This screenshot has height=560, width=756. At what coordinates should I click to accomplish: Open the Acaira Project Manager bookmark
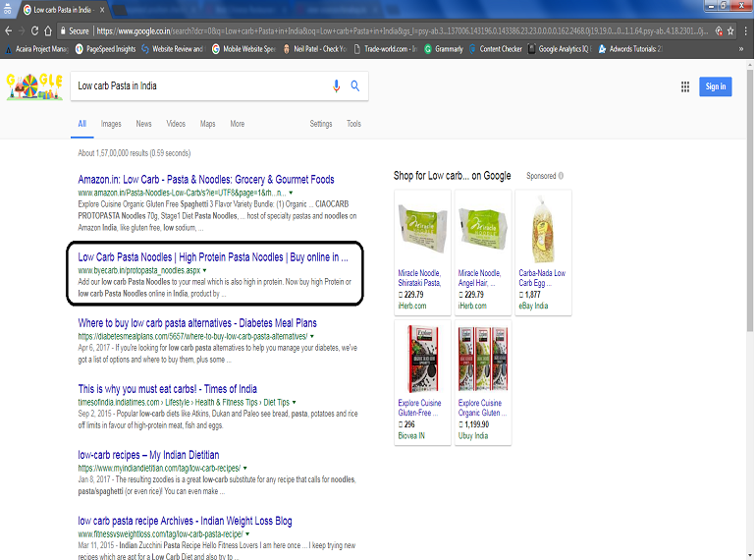37,49
